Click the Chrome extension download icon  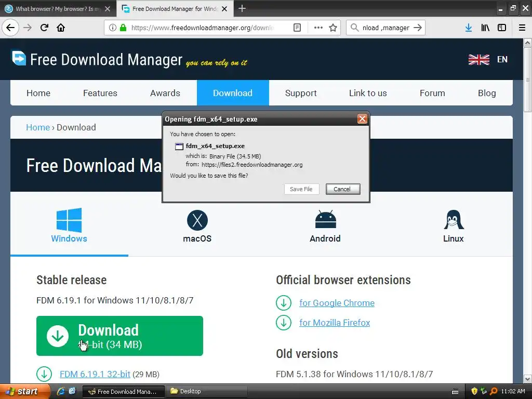click(x=284, y=303)
